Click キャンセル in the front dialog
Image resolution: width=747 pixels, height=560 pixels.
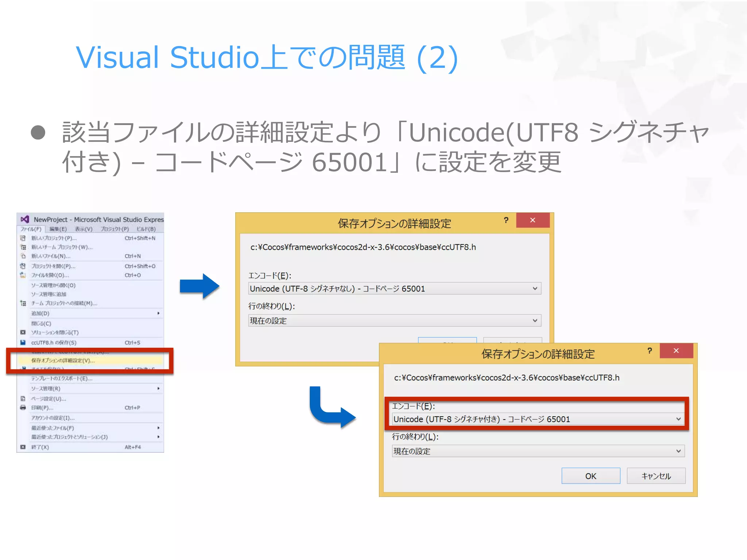pos(656,476)
